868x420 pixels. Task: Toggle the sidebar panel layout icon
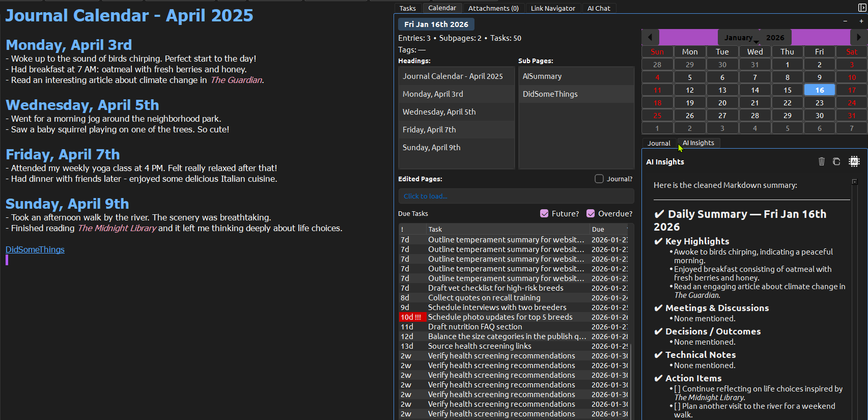click(862, 8)
